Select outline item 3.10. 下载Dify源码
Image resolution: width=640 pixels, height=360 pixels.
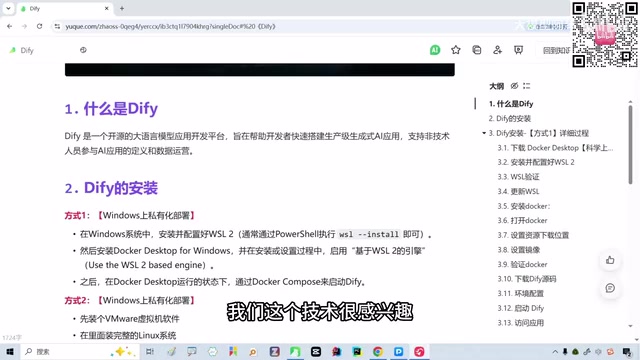527,279
